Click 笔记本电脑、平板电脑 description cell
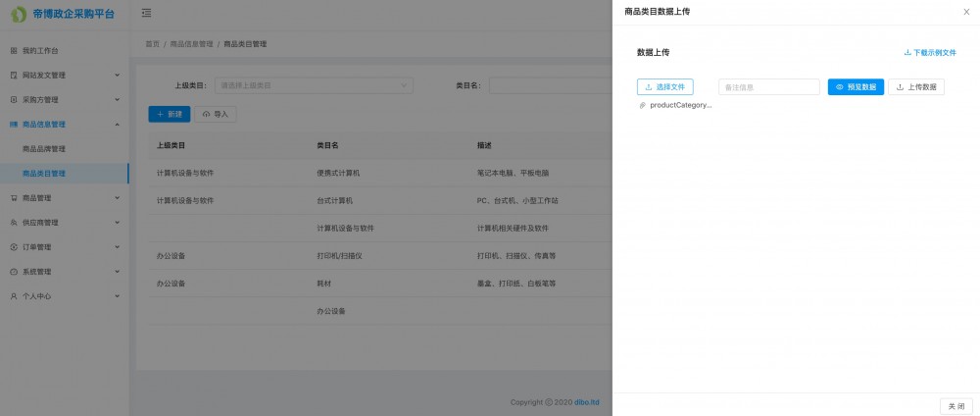The image size is (980, 416). click(513, 174)
